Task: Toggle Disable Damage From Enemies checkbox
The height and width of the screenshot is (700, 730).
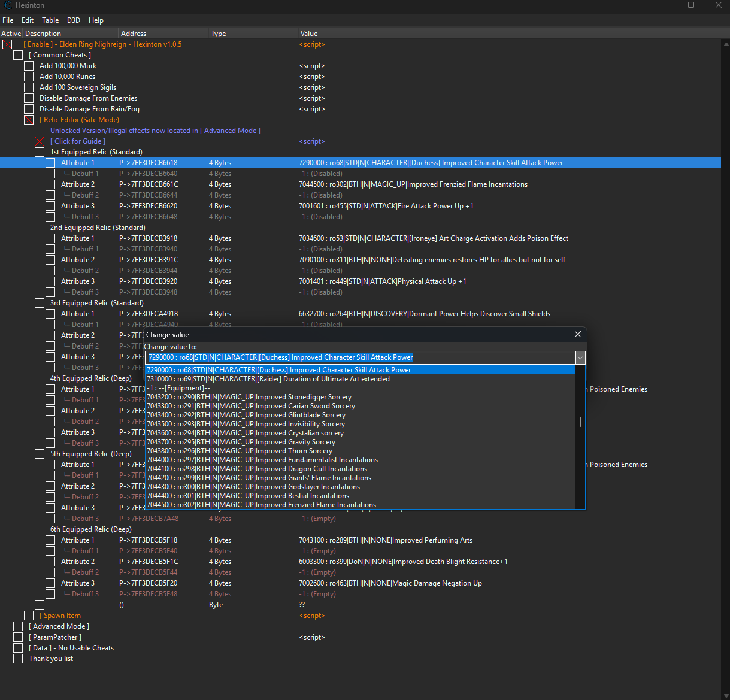Action: [x=29, y=98]
